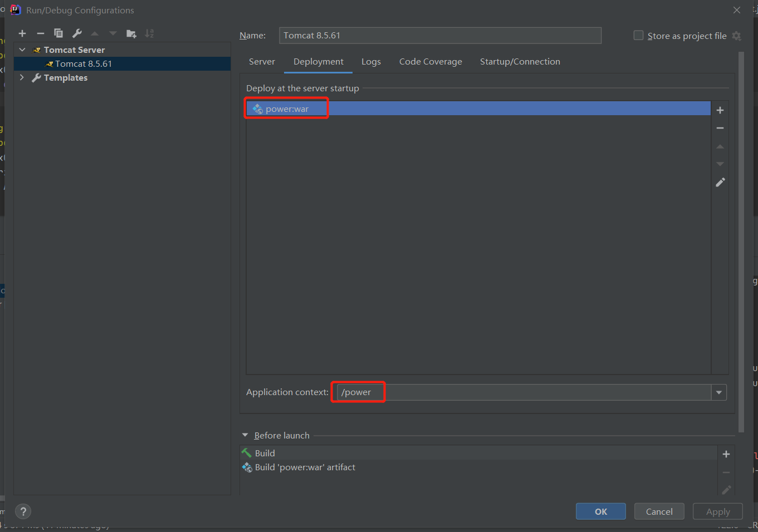Remove the selected Before launch task
758x532 pixels.
click(726, 472)
